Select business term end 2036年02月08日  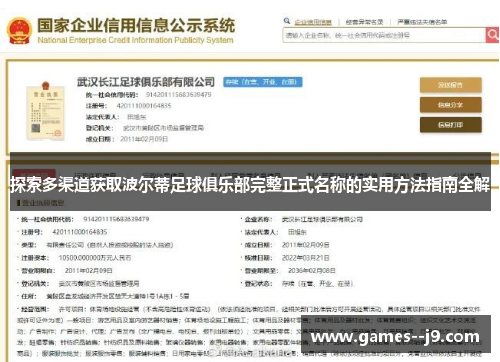pyautogui.click(x=311, y=271)
